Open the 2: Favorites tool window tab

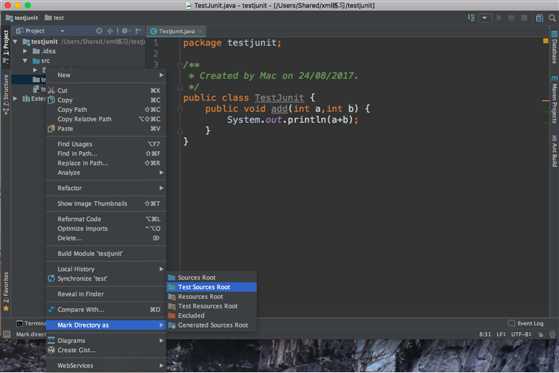(6, 291)
